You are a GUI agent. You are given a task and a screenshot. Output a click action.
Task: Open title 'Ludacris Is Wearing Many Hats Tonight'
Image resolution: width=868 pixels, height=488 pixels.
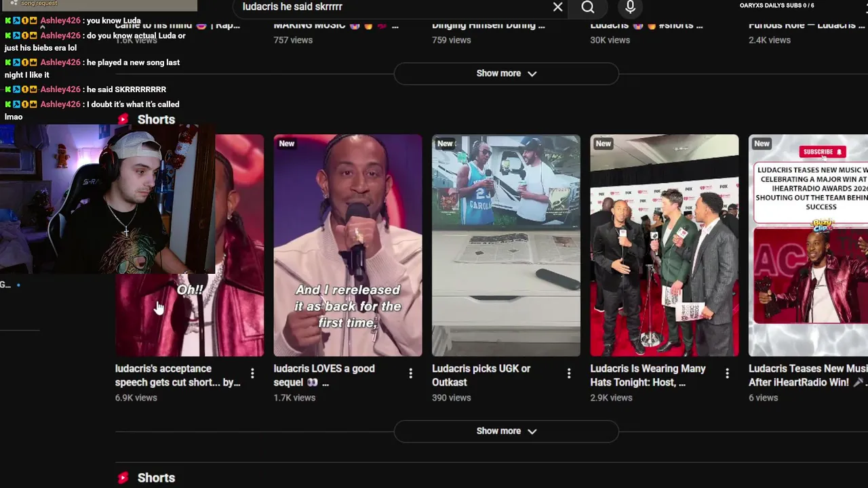tap(648, 375)
